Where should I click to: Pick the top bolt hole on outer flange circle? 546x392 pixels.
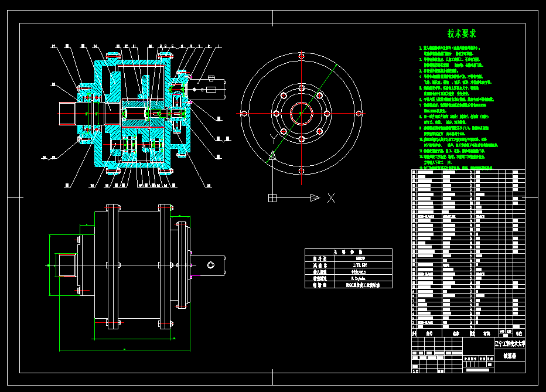[x=302, y=56]
